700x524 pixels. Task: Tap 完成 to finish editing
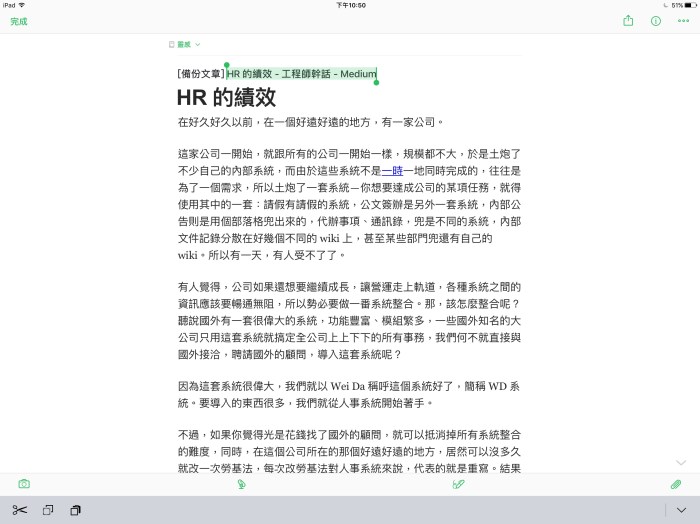click(x=19, y=20)
